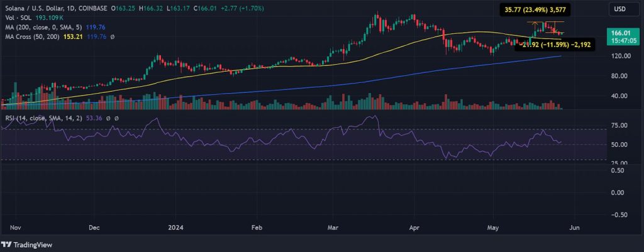Select the Vol · SOL indicator legend
644x252 pixels.
point(17,18)
